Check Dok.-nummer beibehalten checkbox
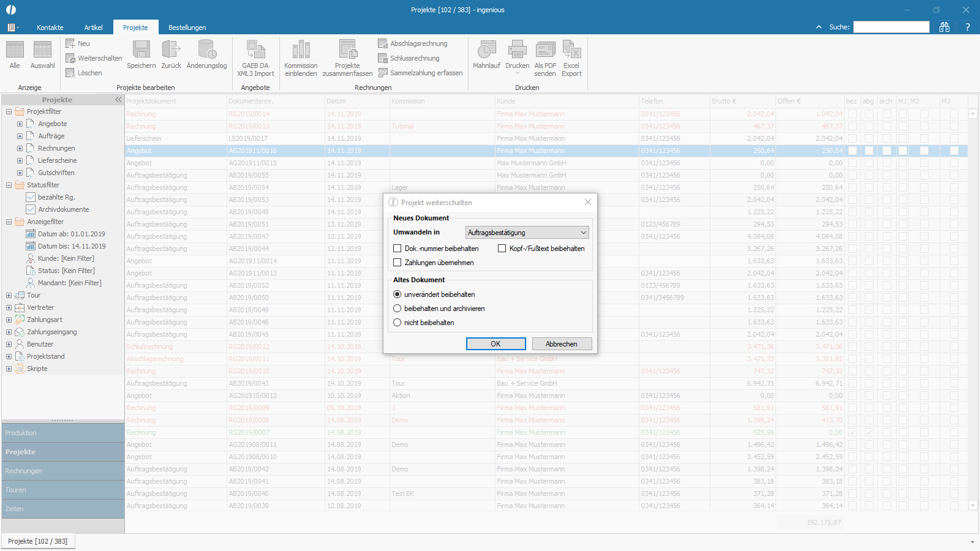This screenshot has height=551, width=980. tap(398, 249)
